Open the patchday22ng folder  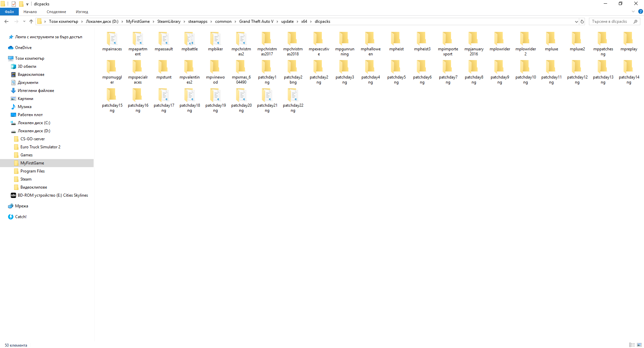[293, 100]
